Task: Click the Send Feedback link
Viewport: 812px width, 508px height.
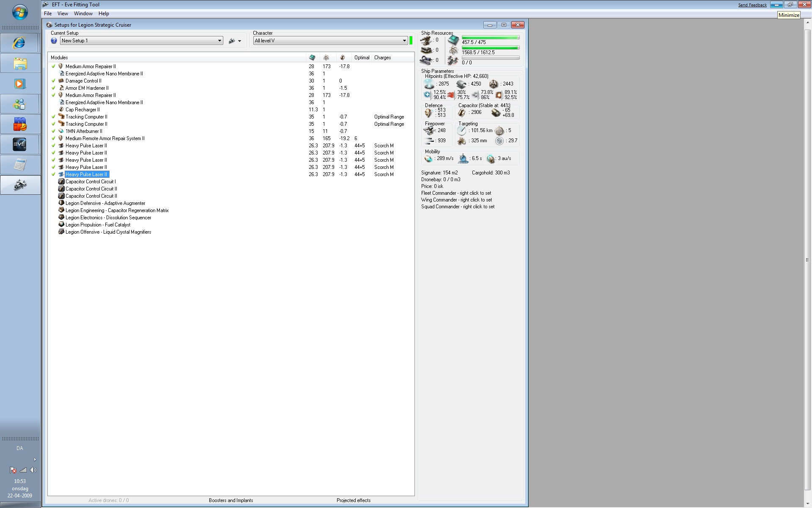Action: [x=752, y=5]
